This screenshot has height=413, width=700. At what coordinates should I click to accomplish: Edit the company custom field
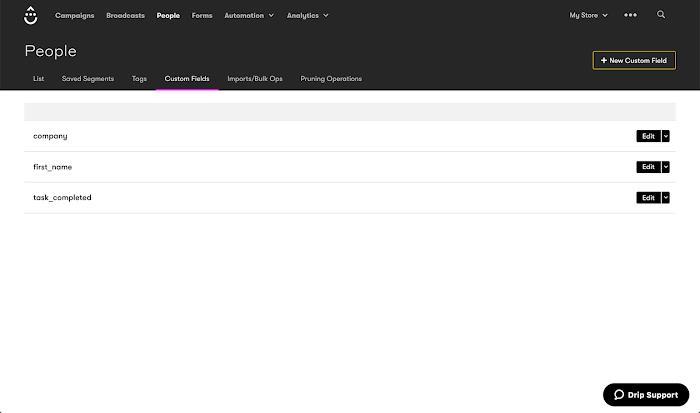point(648,136)
